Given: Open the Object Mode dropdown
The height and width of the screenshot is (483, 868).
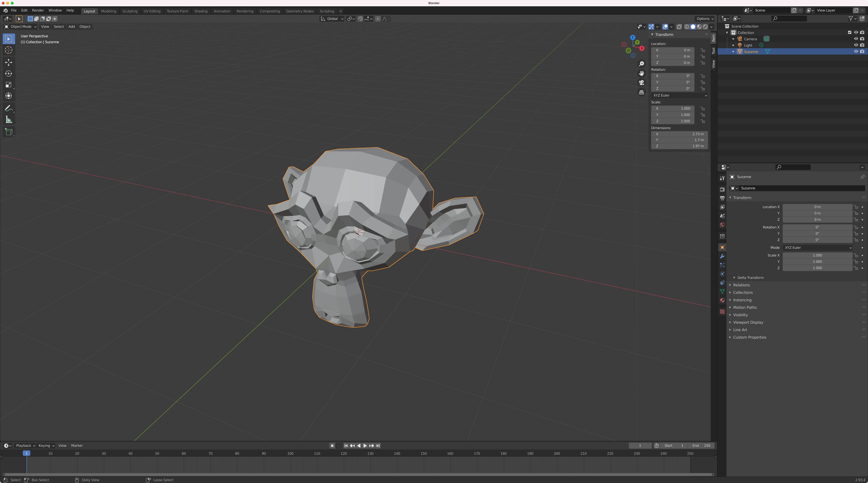Looking at the screenshot, I should tap(20, 27).
